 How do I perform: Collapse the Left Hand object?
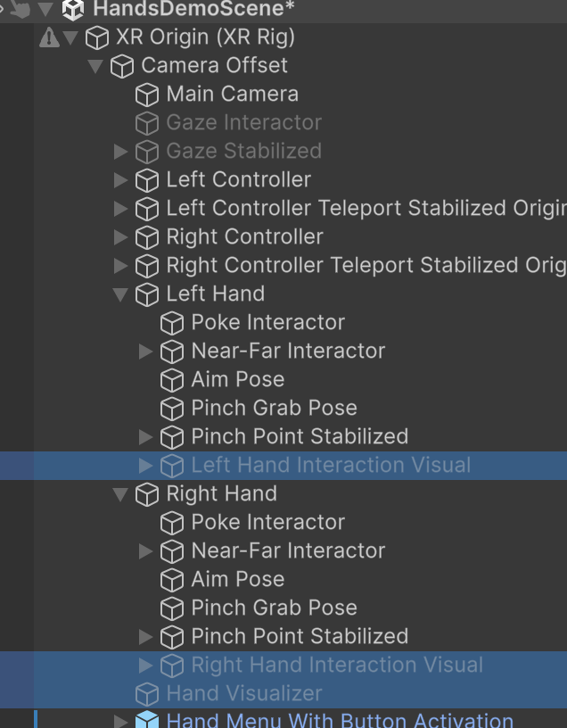[x=121, y=294]
